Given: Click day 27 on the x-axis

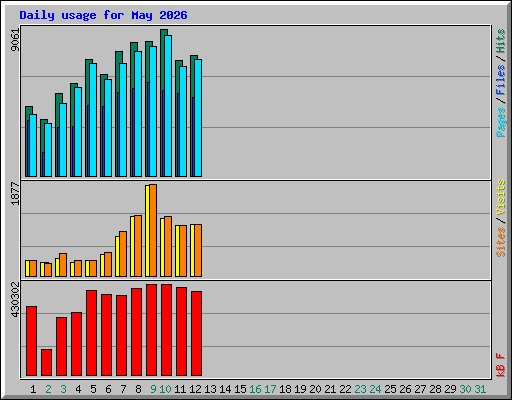Looking at the screenshot, I should (420, 389).
